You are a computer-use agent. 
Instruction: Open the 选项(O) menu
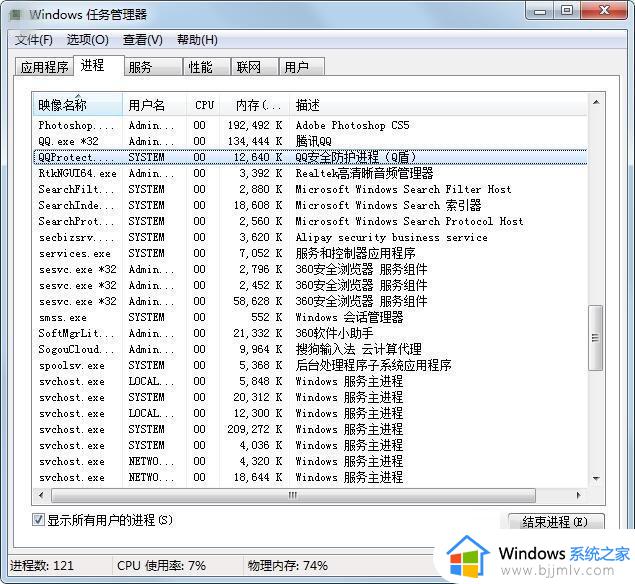(87, 40)
